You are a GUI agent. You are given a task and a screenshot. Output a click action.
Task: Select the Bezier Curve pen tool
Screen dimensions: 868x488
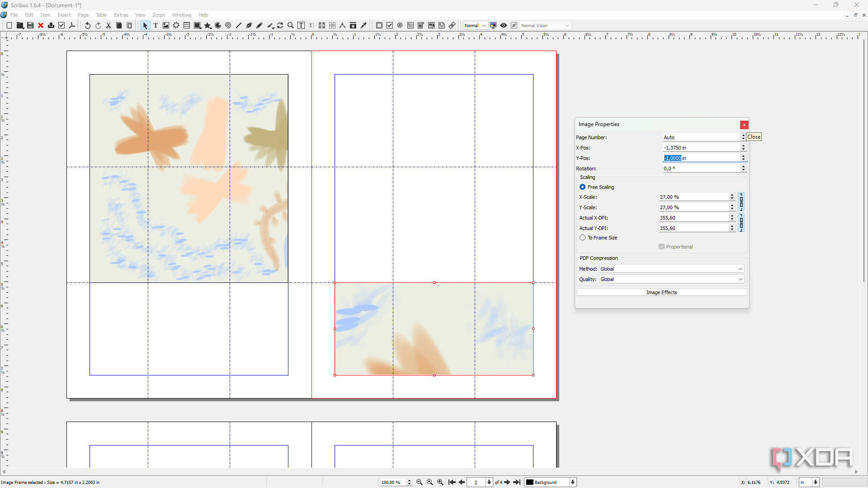[x=249, y=26]
